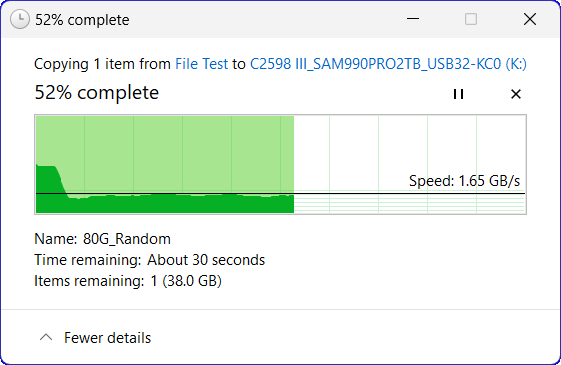Viewport: 561px width, 365px height.
Task: Click the title bar text 52% complete
Action: click(x=82, y=20)
